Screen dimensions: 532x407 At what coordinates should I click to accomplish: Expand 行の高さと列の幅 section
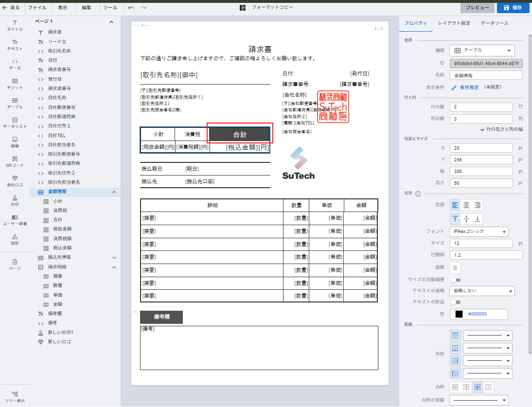[501, 129]
